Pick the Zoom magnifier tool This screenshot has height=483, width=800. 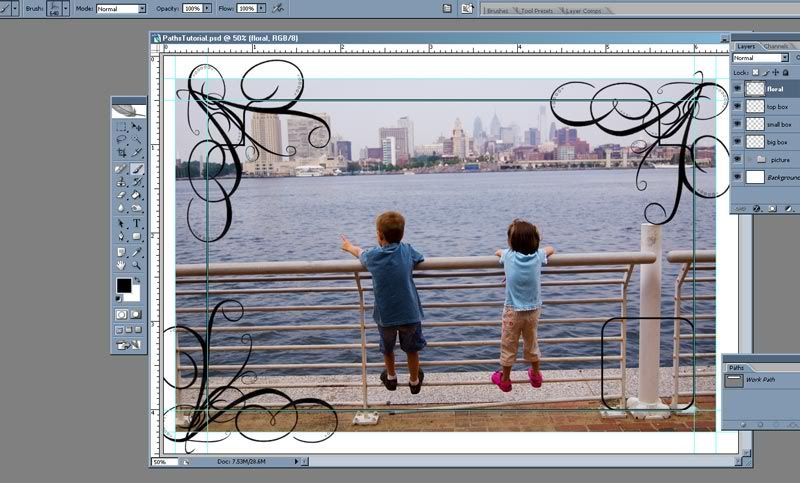tap(137, 265)
